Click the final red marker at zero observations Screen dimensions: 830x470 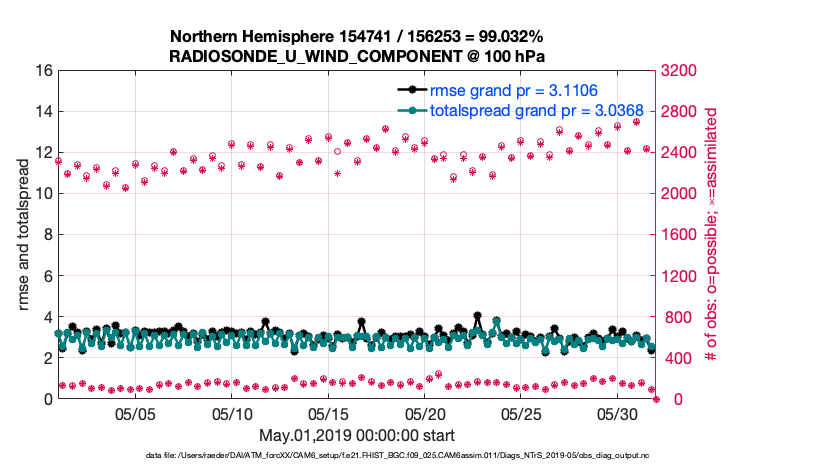click(656, 399)
